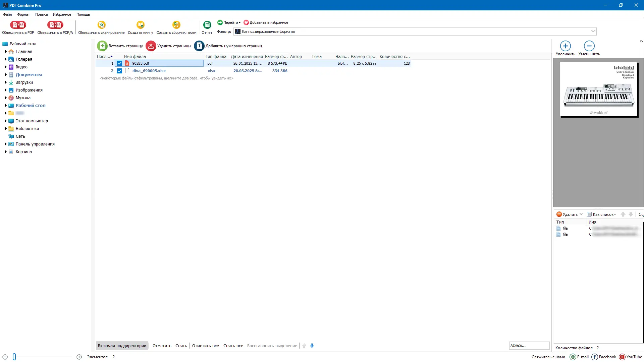Viewport: 644px width, 362px height.
Task: Uncheck the 90283.pdf file checkbox
Action: tap(120, 63)
